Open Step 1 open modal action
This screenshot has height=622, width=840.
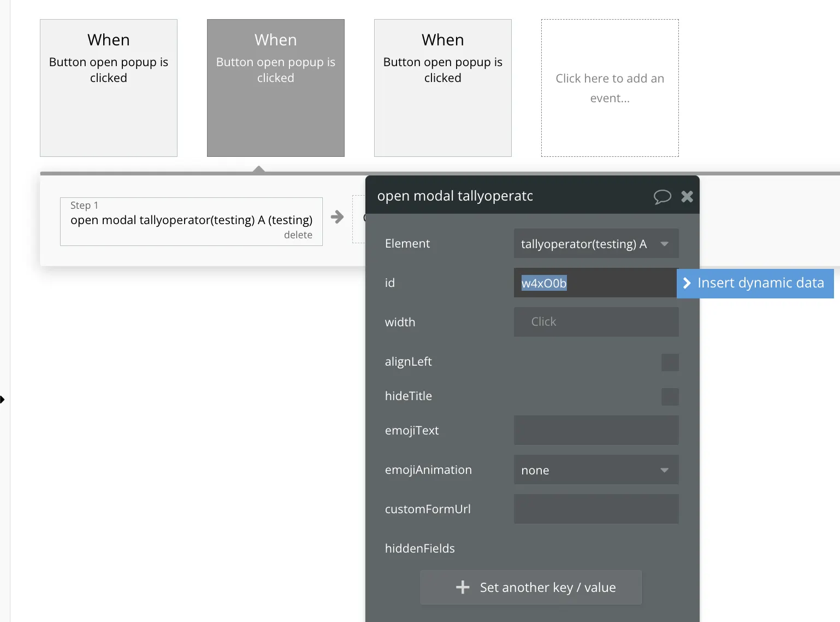[191, 220]
